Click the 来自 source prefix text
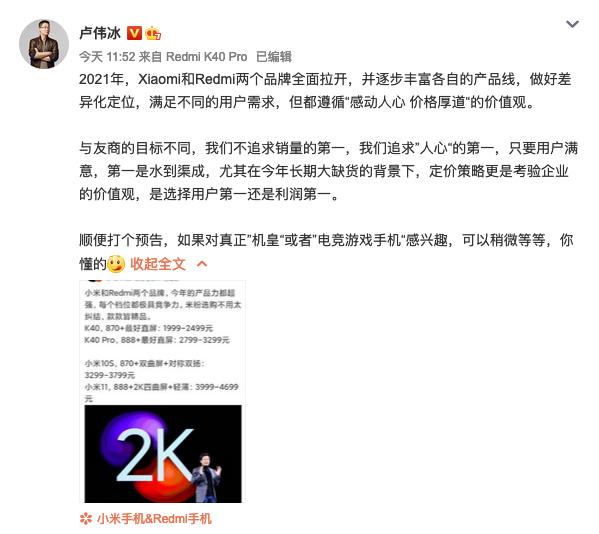This screenshot has height=534, width=599. 150,57
